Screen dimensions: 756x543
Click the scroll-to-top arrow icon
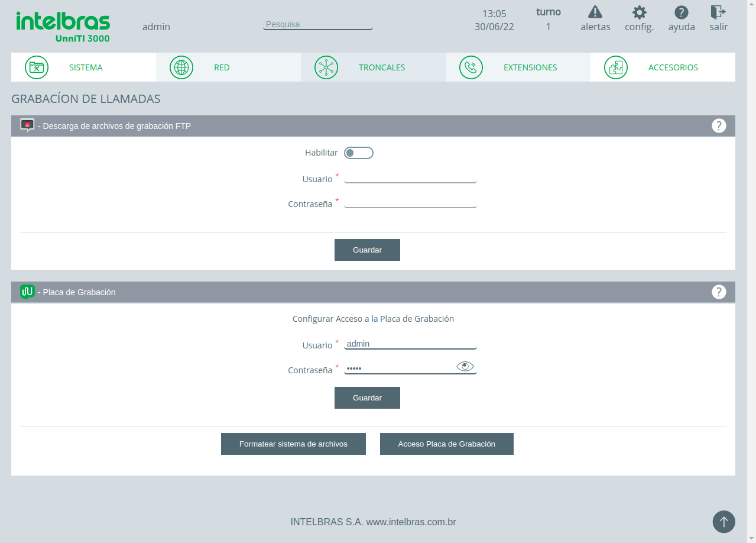click(x=724, y=522)
